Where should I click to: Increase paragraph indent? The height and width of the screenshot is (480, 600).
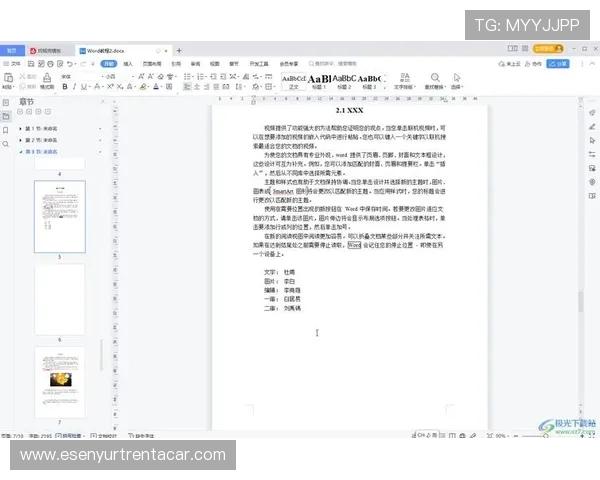click(223, 77)
